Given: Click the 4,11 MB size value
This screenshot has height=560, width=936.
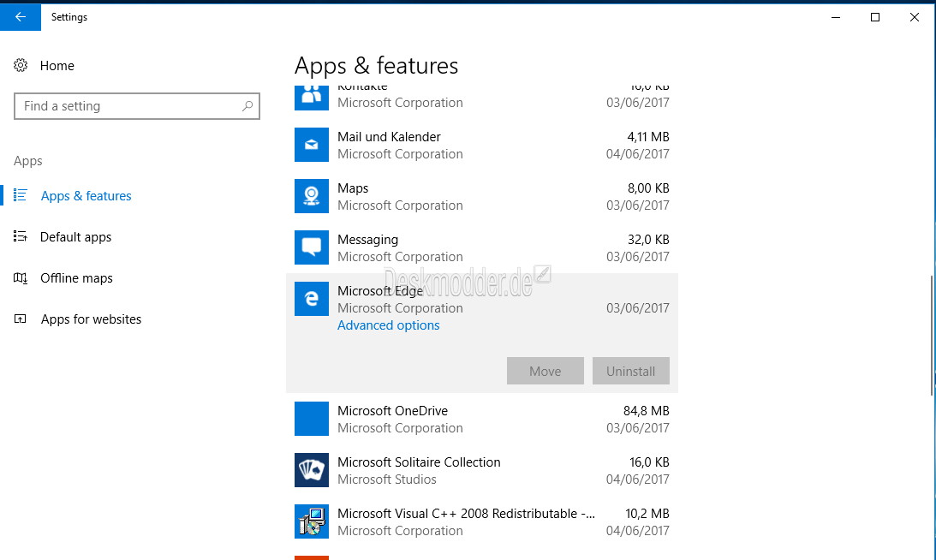Looking at the screenshot, I should (x=648, y=137).
